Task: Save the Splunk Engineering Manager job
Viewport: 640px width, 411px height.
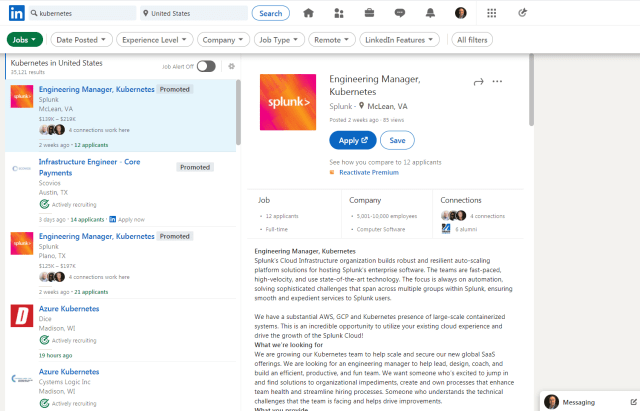Action: [397, 140]
